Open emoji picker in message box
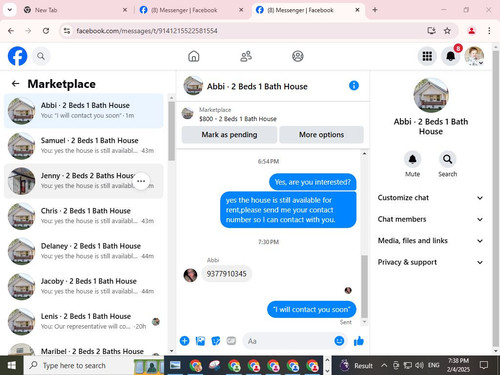 click(339, 341)
